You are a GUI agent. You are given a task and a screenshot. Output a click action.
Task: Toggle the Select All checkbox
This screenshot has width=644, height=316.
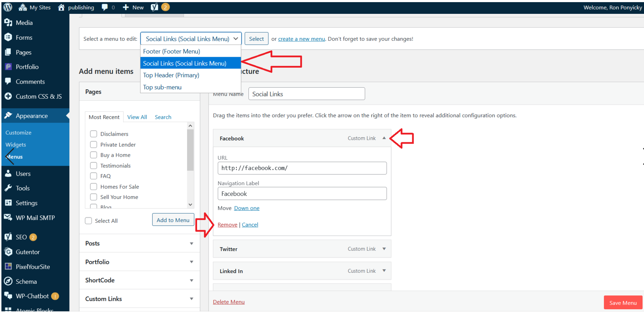tap(88, 221)
